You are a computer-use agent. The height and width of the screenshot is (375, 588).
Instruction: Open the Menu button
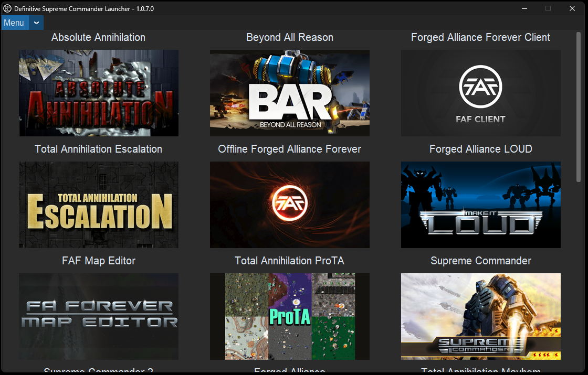click(x=15, y=23)
